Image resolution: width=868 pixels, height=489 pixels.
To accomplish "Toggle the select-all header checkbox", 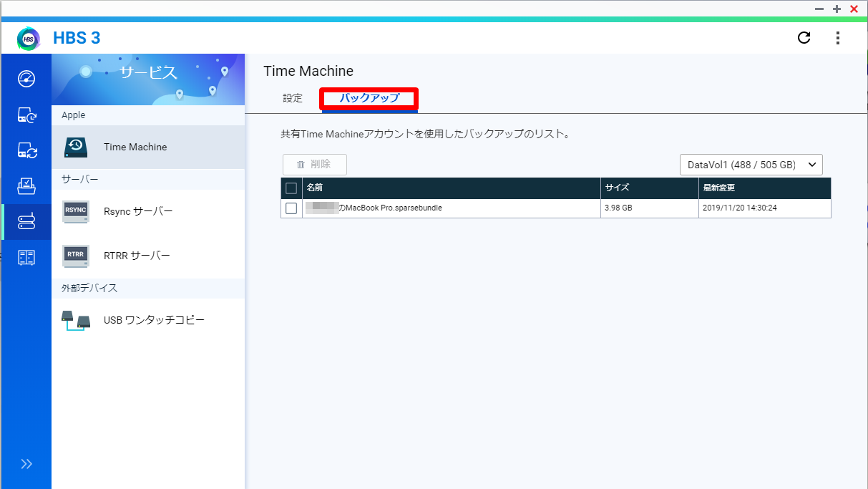I will coord(291,188).
